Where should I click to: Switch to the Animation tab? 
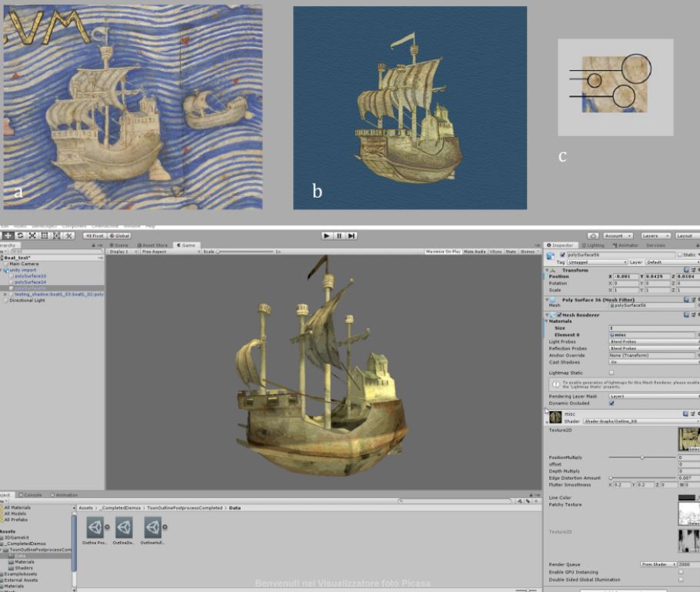(65, 495)
